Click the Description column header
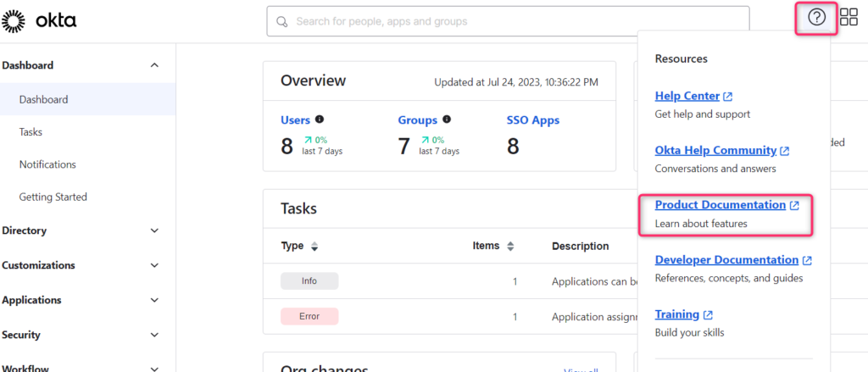Viewport: 868px width, 372px height. click(x=580, y=246)
